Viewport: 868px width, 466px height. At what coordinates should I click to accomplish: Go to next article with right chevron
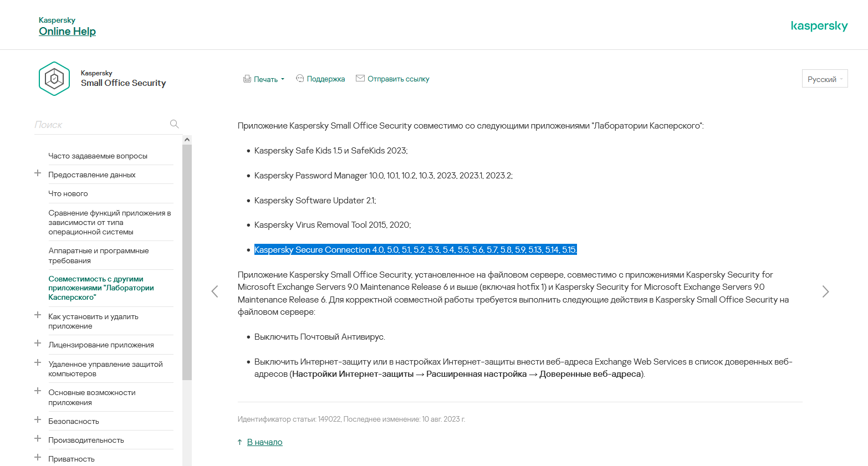coord(825,291)
